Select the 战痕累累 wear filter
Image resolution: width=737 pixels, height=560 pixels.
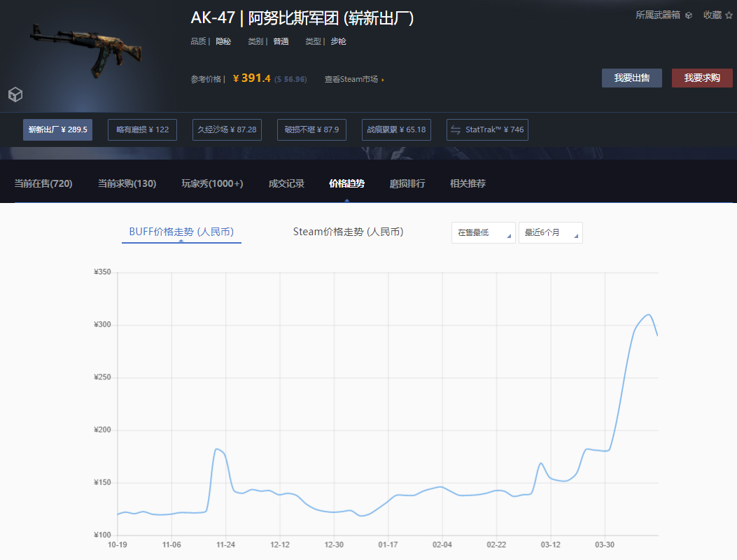coord(396,129)
